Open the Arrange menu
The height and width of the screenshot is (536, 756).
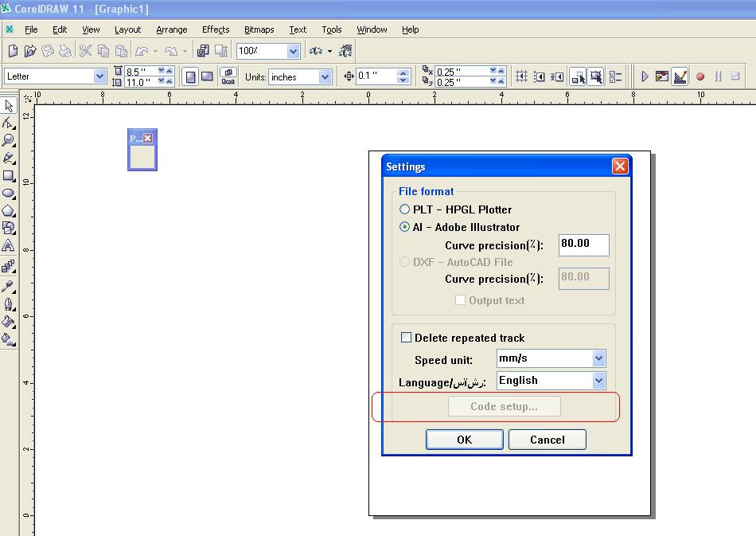tap(172, 29)
